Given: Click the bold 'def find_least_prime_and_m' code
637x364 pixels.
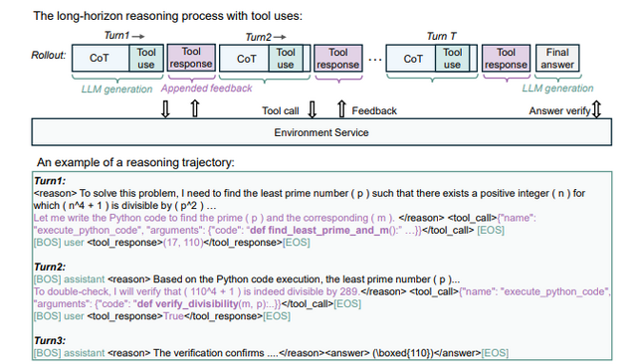Looking at the screenshot, I should pyautogui.click(x=319, y=231).
